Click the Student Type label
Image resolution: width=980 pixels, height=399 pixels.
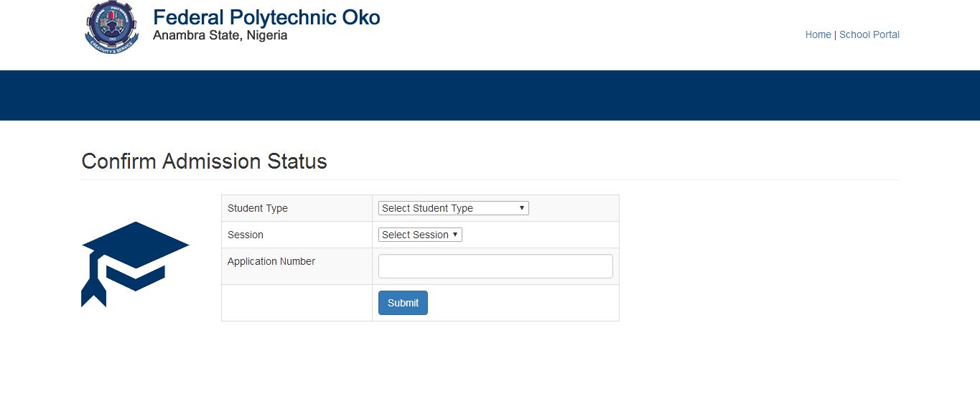pyautogui.click(x=258, y=208)
